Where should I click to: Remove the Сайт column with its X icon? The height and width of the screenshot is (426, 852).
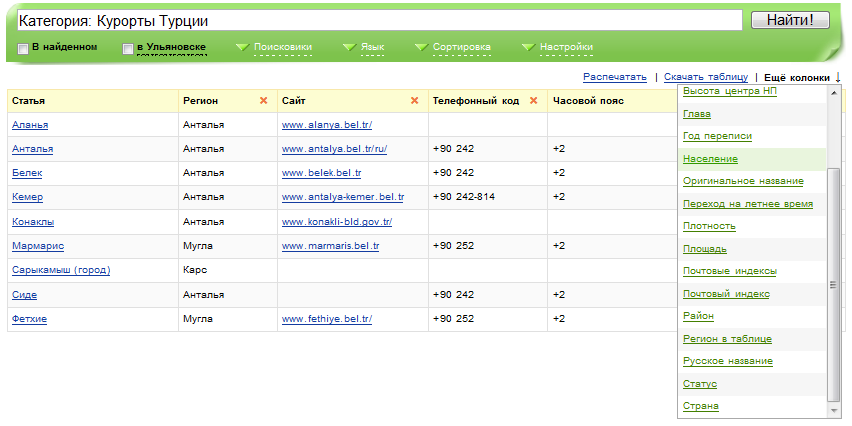point(414,101)
